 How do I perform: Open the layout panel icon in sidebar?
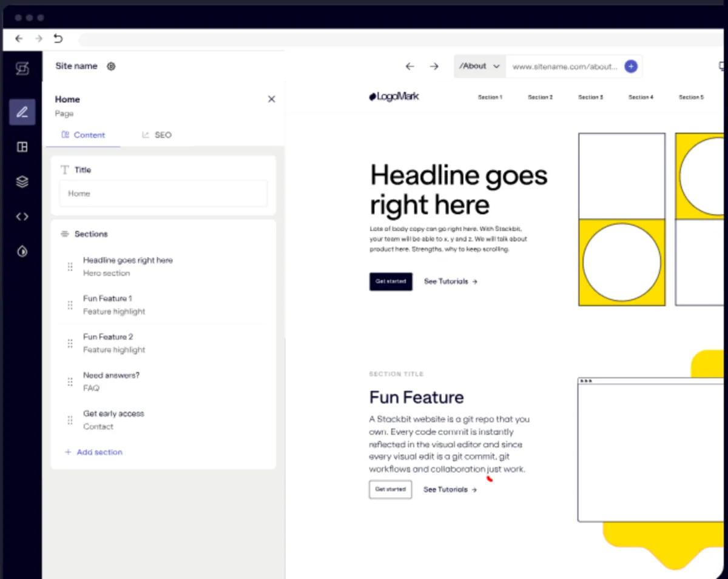tap(22, 147)
